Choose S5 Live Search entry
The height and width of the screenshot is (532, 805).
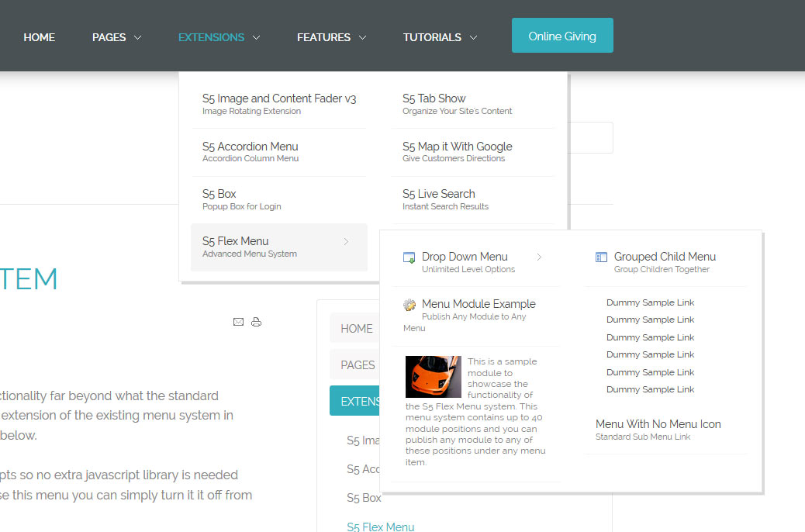[x=438, y=194]
